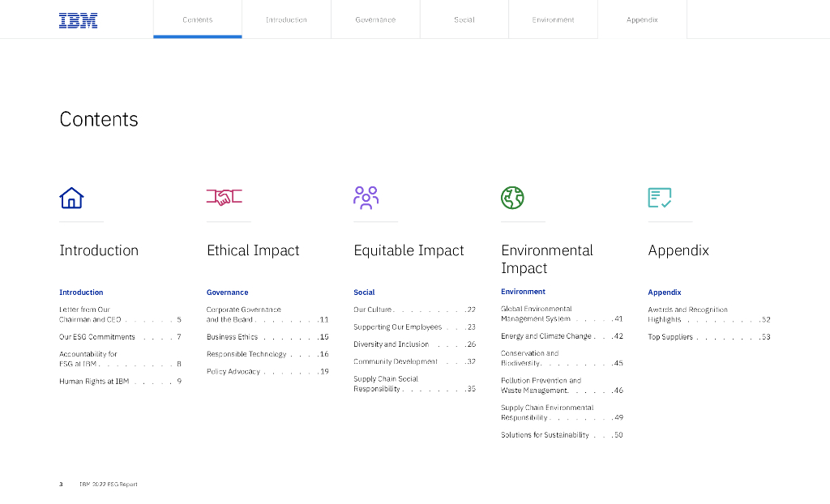Switch to the Introduction tab
Screen dimensions: 830x504
286,19
